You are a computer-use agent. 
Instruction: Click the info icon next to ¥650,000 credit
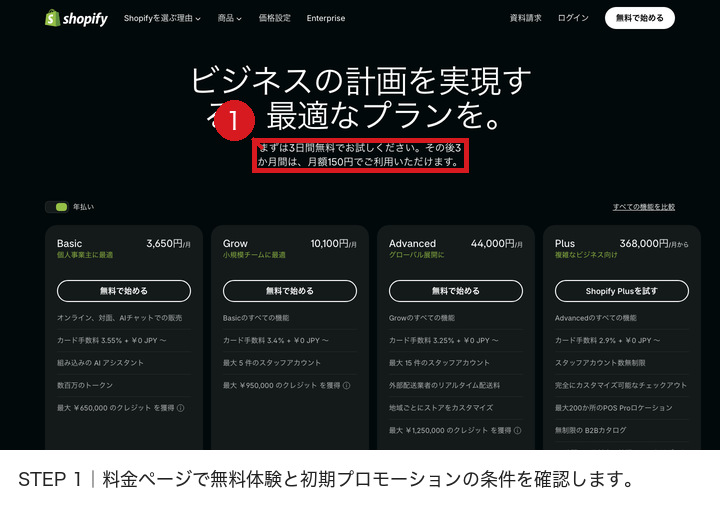click(x=181, y=408)
